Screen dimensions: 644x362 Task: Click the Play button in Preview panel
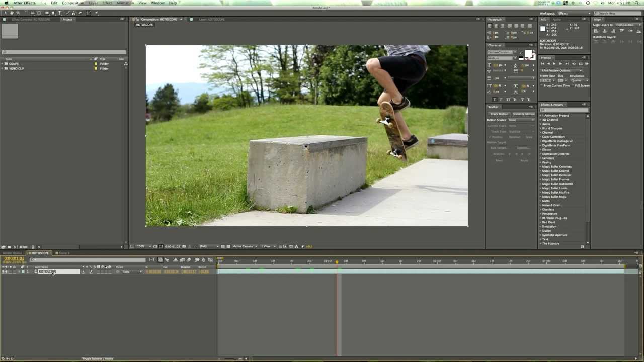tap(554, 64)
